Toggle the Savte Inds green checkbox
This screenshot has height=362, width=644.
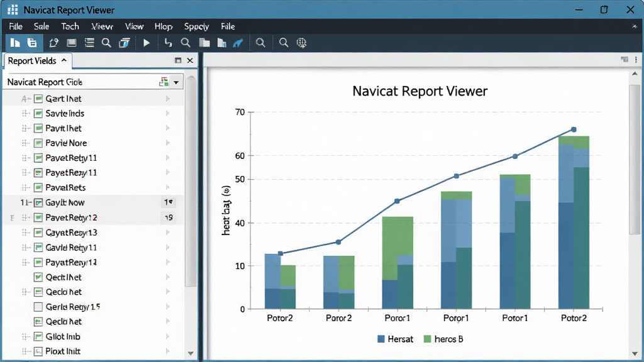tap(38, 113)
